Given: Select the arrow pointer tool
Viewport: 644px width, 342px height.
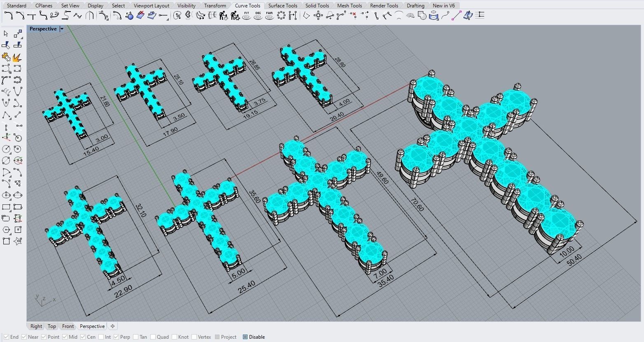Looking at the screenshot, I should click(x=6, y=33).
